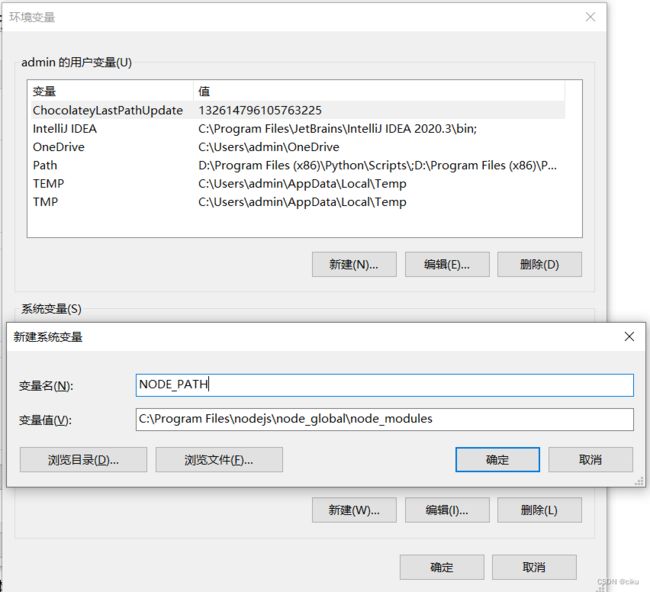The height and width of the screenshot is (592, 650).
Task: Select the TEMP variable row
Action: tap(298, 183)
